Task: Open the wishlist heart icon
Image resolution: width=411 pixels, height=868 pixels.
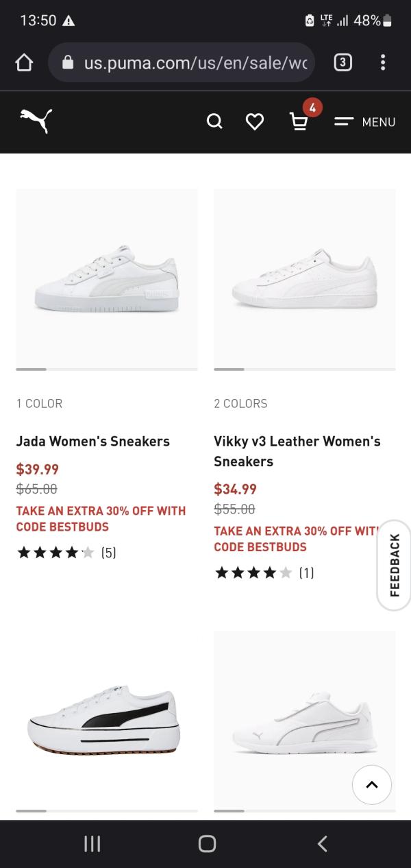Action: point(255,121)
